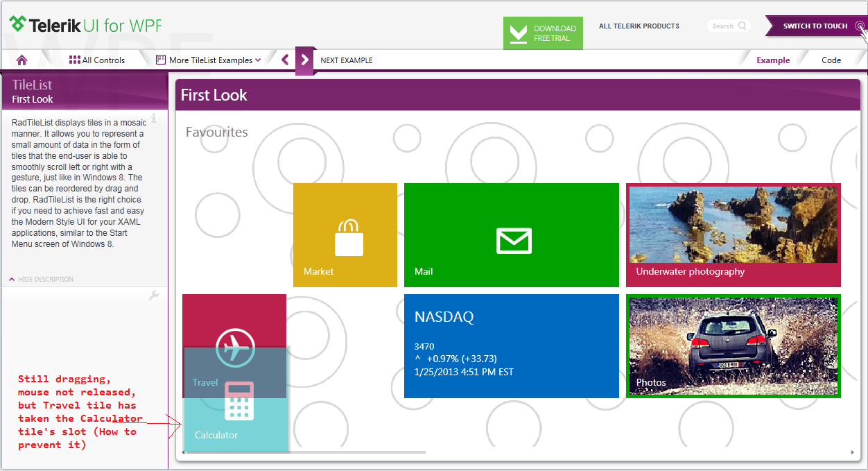Click the Travel tile label
Screen dimensions: 868x471
(x=205, y=382)
